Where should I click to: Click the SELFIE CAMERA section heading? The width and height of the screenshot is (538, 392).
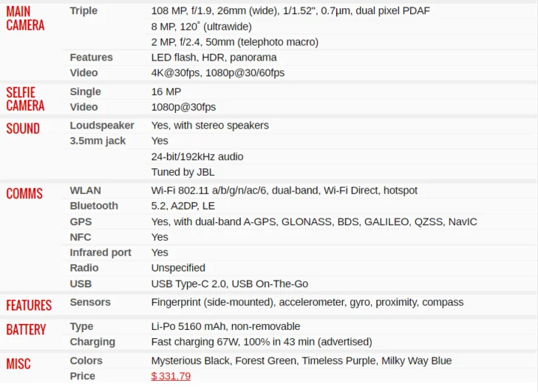tap(25, 99)
